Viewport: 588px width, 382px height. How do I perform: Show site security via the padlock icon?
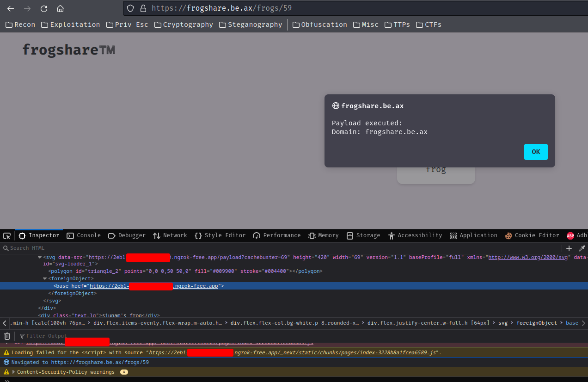(x=143, y=8)
